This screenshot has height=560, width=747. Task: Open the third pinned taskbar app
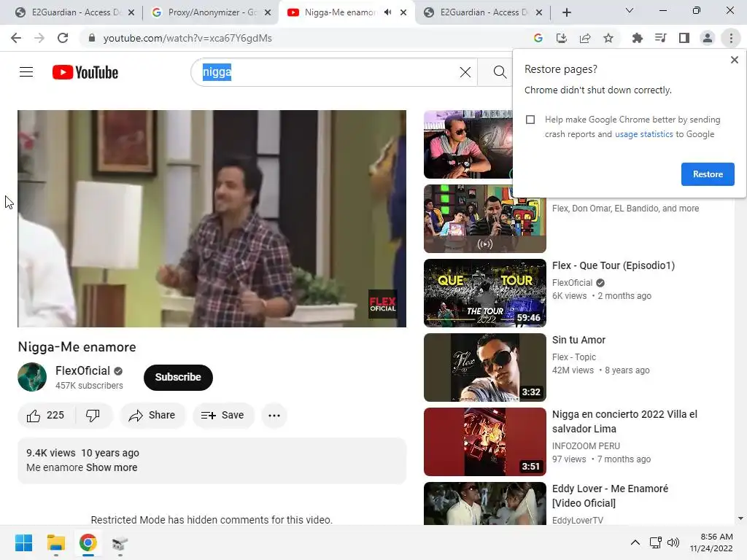[x=120, y=542]
